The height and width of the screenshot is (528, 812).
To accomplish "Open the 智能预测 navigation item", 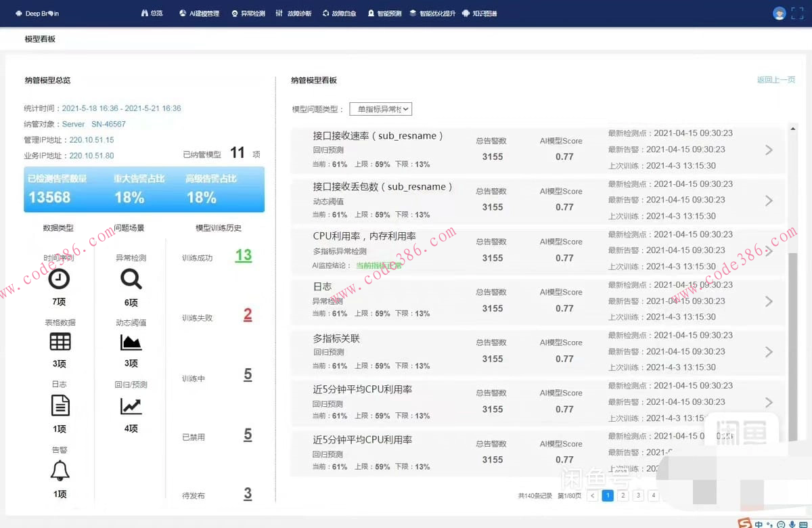I will [388, 13].
